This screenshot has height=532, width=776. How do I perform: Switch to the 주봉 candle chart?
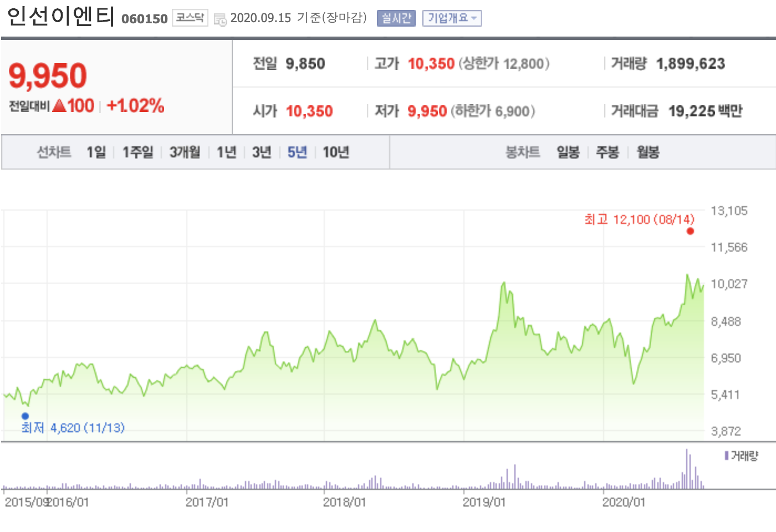point(607,152)
